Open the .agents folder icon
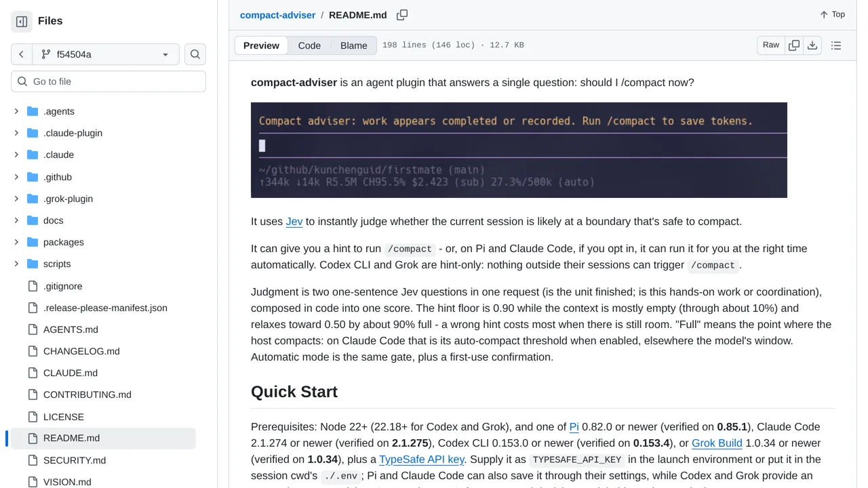The width and height of the screenshot is (868, 488). click(33, 111)
